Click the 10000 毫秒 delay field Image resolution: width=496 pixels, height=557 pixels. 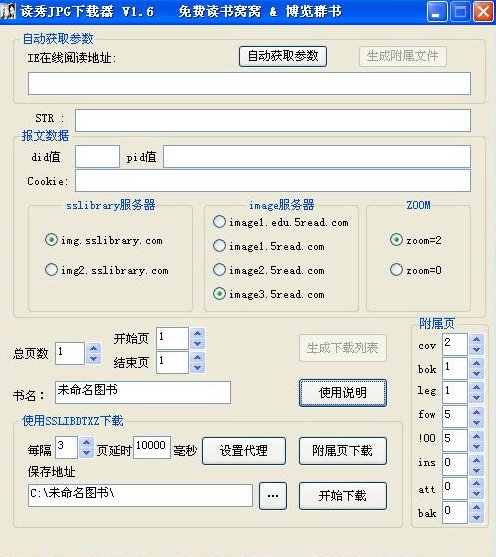click(x=152, y=448)
